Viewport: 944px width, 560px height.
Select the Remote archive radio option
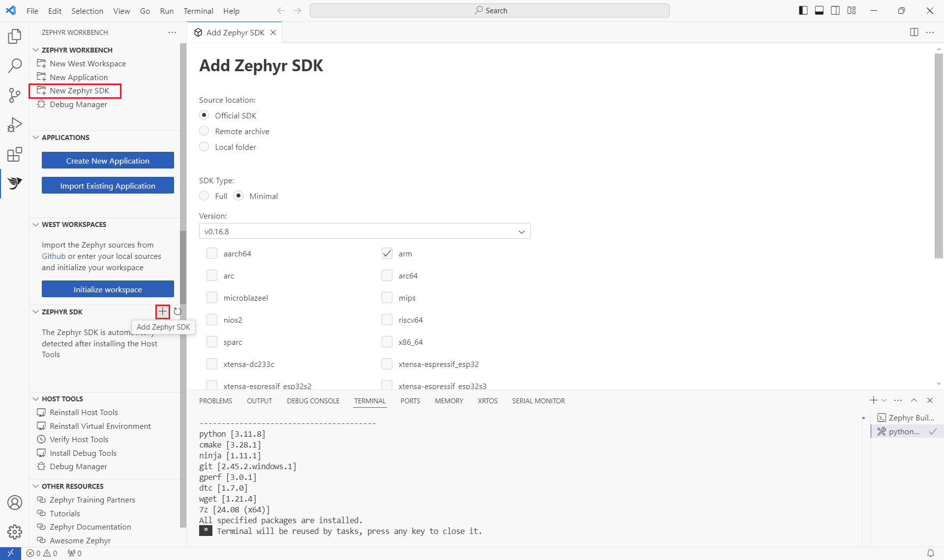click(x=204, y=131)
